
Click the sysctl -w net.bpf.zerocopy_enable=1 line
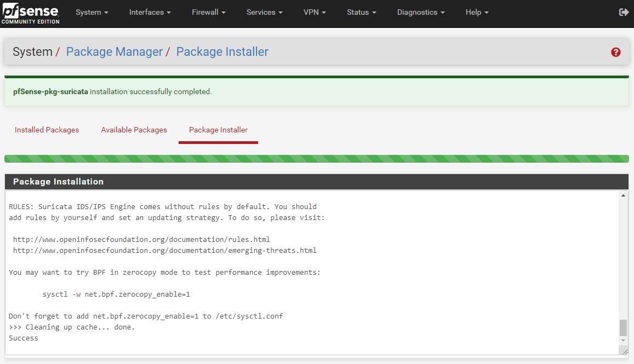tap(116, 294)
